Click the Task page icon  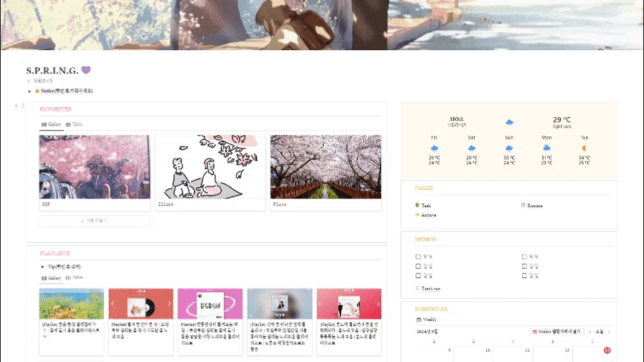[x=417, y=205]
